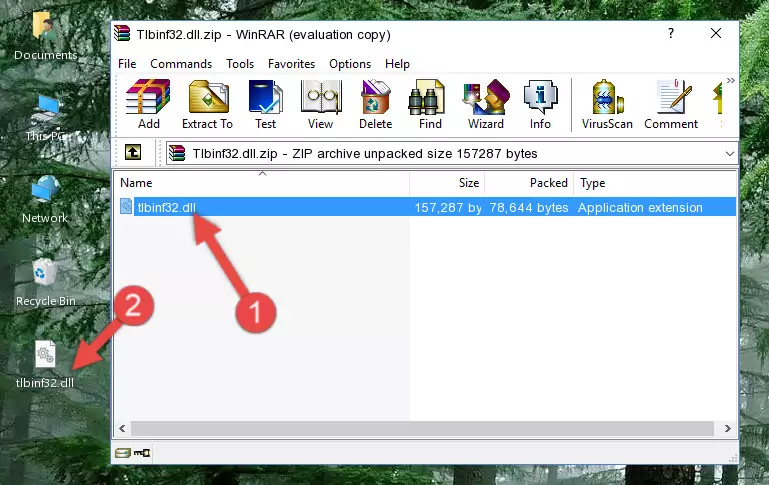Select the This PC desktop icon

click(x=46, y=118)
